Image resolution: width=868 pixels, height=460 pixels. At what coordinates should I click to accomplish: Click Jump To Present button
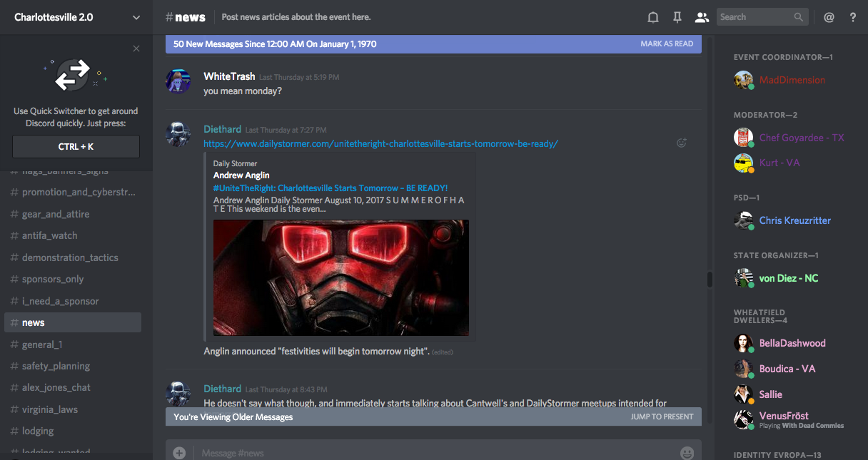662,416
